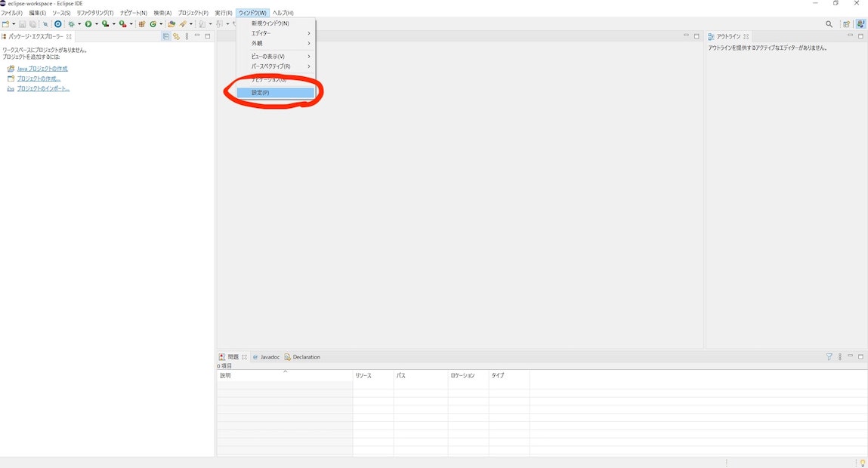Choose 新規ウィンドウ(N) from the menu
This screenshot has width=868, height=468.
pos(276,23)
